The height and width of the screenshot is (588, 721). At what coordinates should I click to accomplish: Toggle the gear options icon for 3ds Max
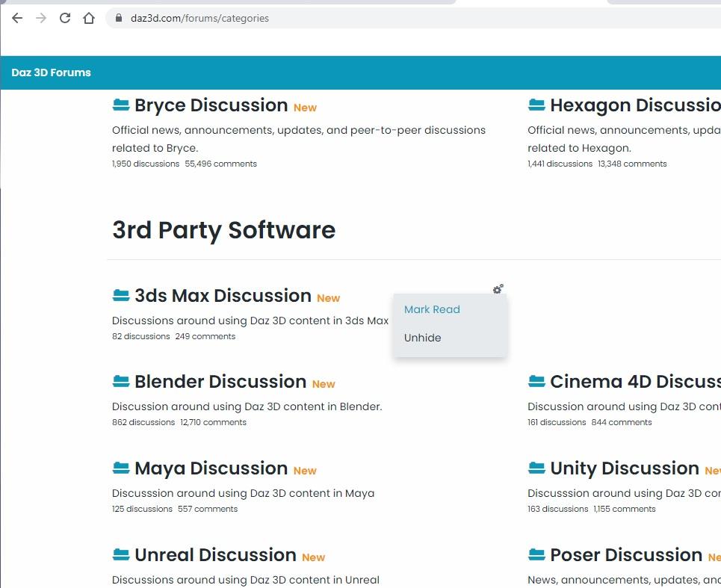coord(498,288)
